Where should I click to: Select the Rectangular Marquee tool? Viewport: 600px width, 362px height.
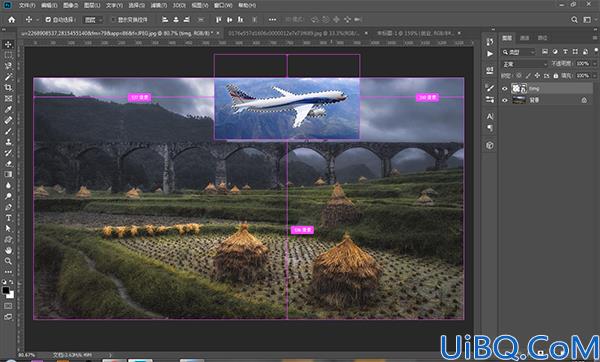8,55
